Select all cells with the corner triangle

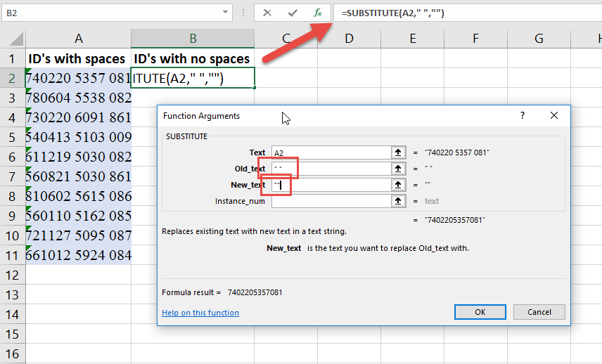pyautogui.click(x=16, y=39)
